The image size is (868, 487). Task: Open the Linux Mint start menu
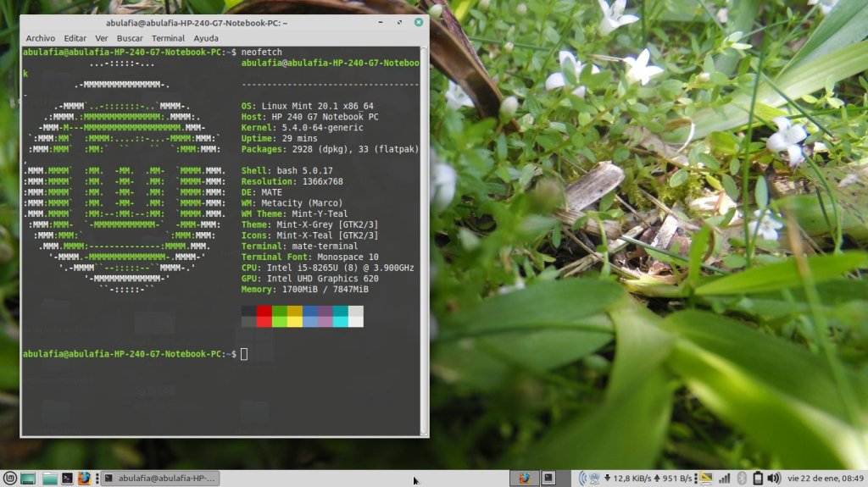tap(9, 479)
